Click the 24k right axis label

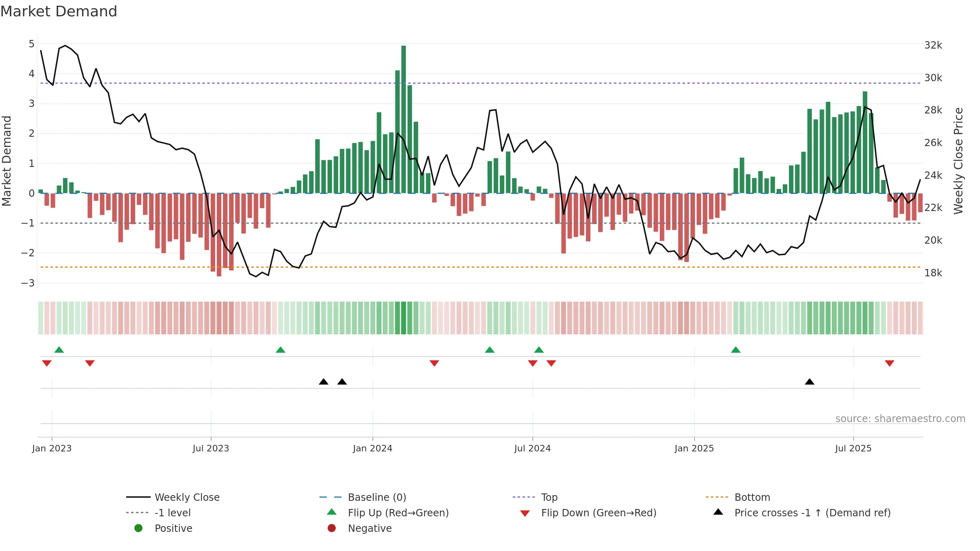pyautogui.click(x=933, y=176)
